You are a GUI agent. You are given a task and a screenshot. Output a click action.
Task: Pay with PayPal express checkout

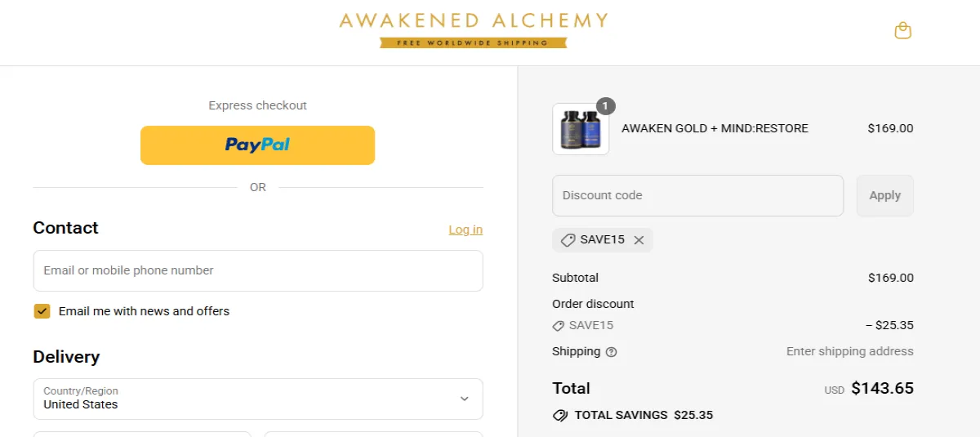pos(257,145)
